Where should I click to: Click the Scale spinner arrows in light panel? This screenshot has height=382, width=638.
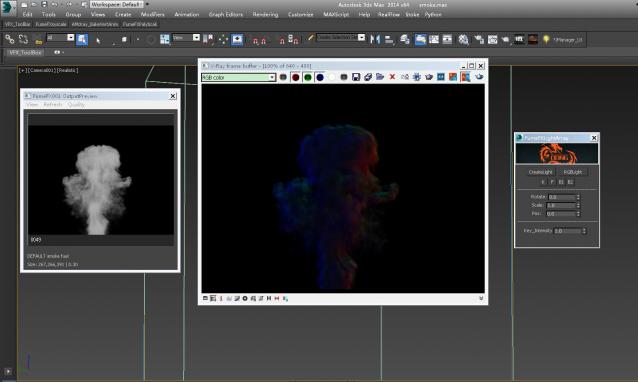point(578,205)
